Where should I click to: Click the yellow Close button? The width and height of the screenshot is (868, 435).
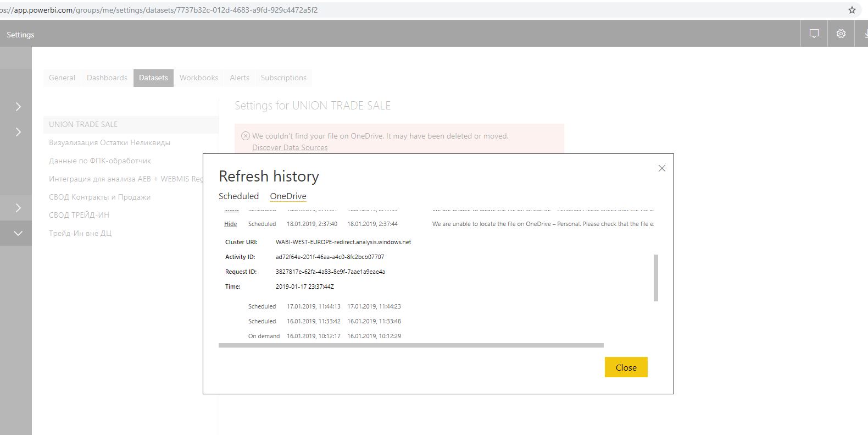pos(626,367)
